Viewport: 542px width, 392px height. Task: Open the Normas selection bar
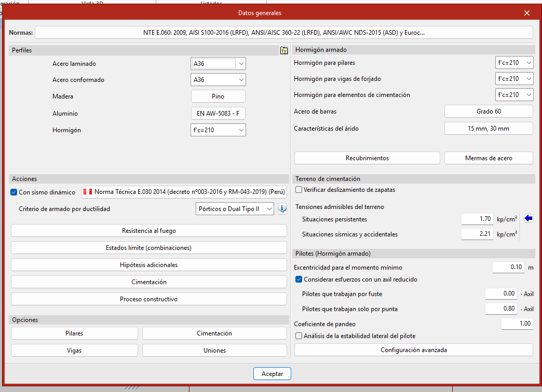click(283, 33)
